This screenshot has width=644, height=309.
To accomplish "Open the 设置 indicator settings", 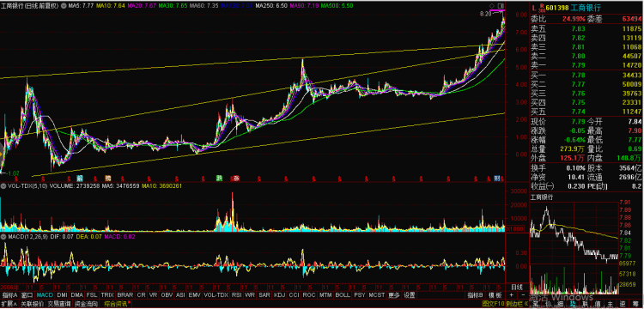I will 409,295.
